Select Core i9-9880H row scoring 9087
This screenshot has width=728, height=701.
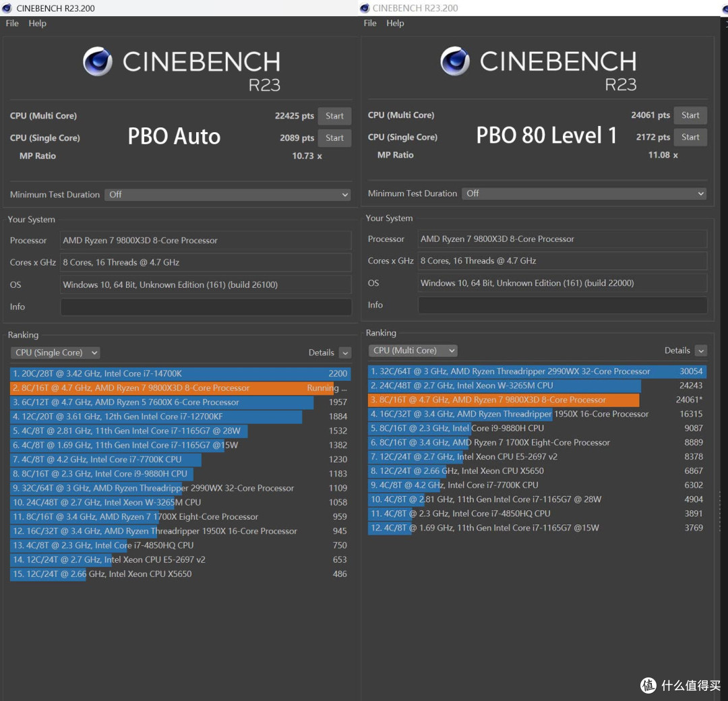(x=537, y=429)
